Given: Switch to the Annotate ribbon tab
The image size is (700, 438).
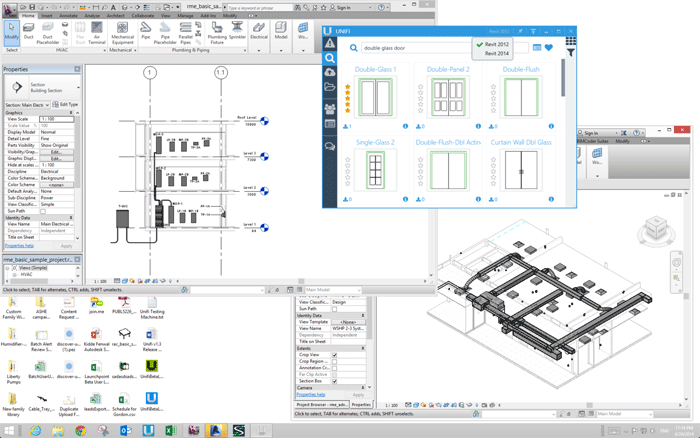Looking at the screenshot, I should (69, 16).
